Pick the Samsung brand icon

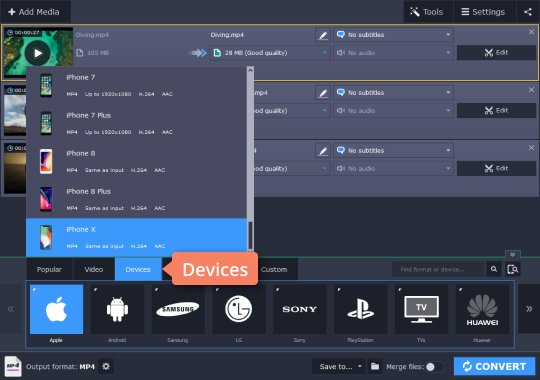tap(178, 309)
